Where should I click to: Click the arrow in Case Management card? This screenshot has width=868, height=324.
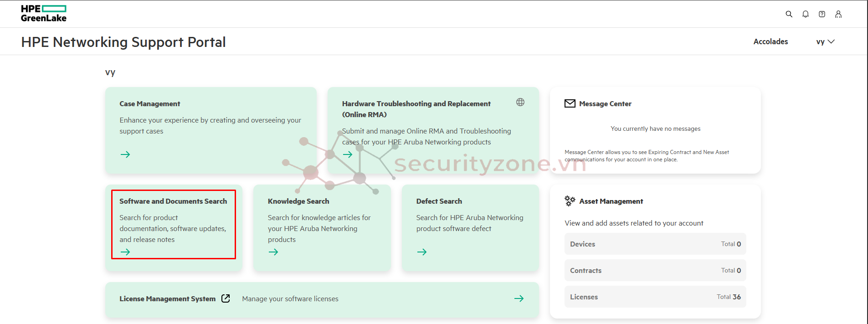pyautogui.click(x=125, y=154)
